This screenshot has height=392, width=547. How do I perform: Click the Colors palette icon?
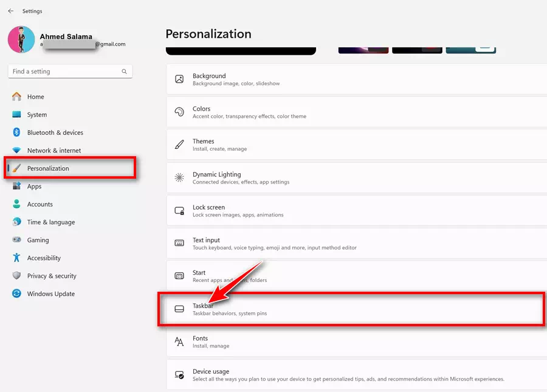(179, 112)
